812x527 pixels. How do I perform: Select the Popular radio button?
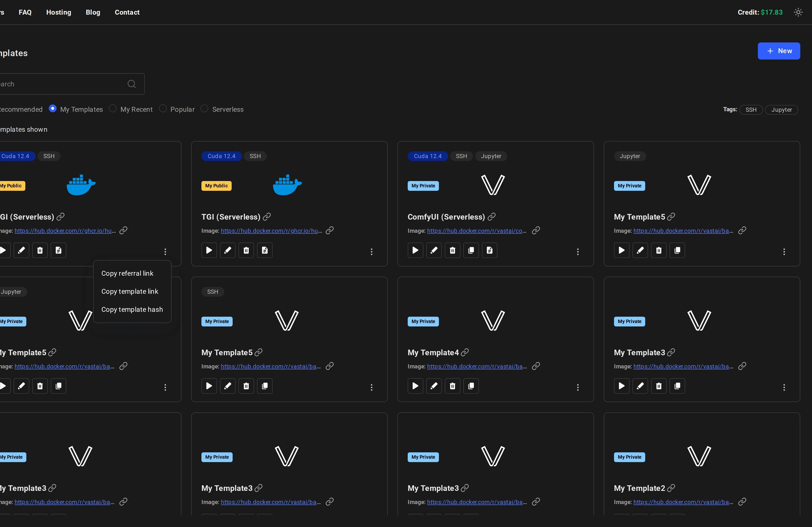coord(163,109)
